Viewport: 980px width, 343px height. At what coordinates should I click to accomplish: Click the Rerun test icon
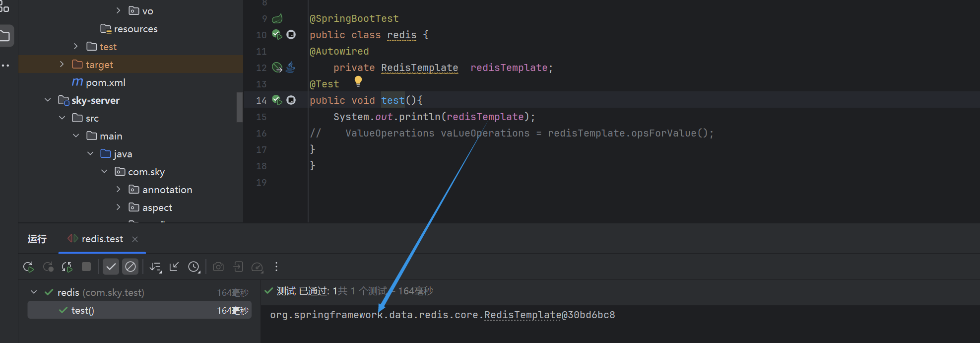pyautogui.click(x=28, y=267)
